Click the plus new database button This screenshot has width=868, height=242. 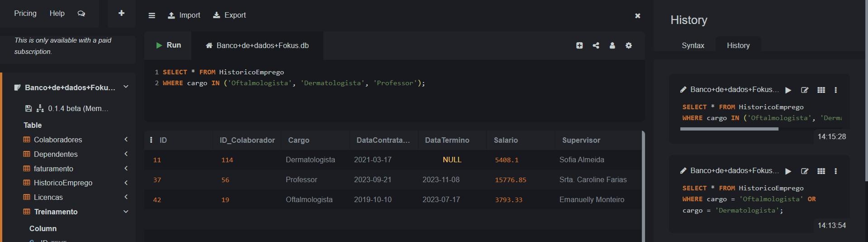coord(121,13)
